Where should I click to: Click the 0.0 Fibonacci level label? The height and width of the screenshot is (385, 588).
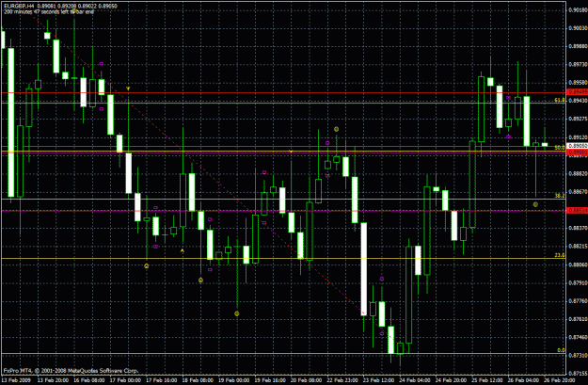point(561,350)
